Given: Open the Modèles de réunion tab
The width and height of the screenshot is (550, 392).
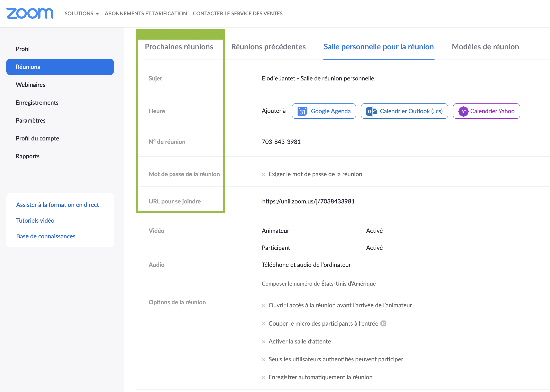Looking at the screenshot, I should [485, 47].
